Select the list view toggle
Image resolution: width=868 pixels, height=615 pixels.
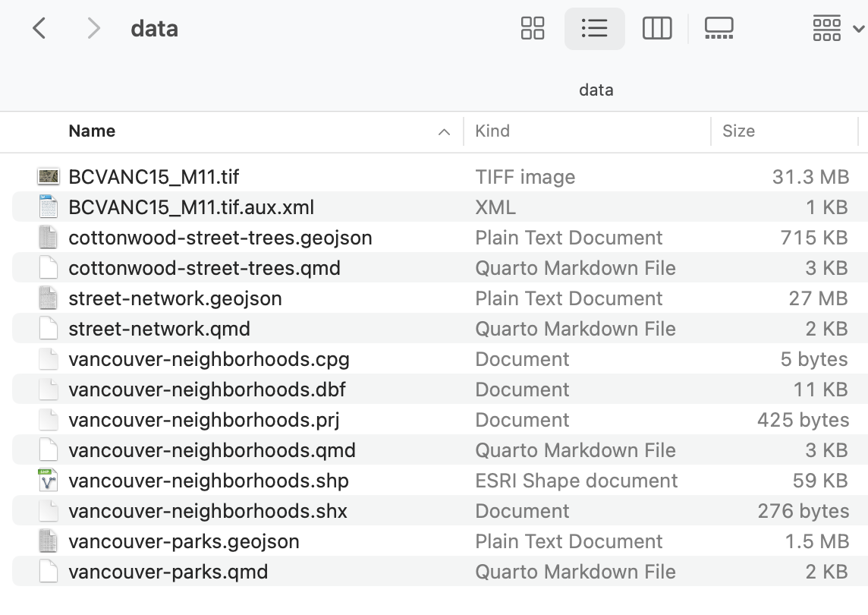tap(594, 29)
